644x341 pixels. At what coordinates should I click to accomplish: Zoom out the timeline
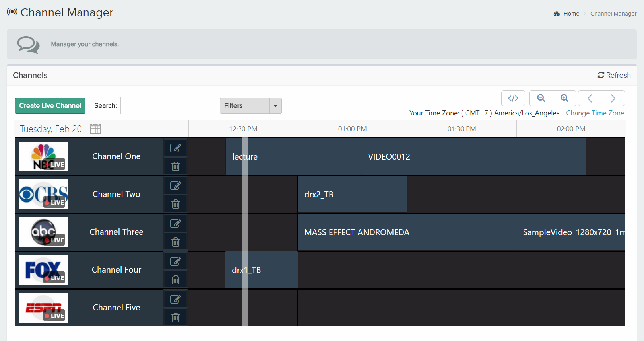541,98
